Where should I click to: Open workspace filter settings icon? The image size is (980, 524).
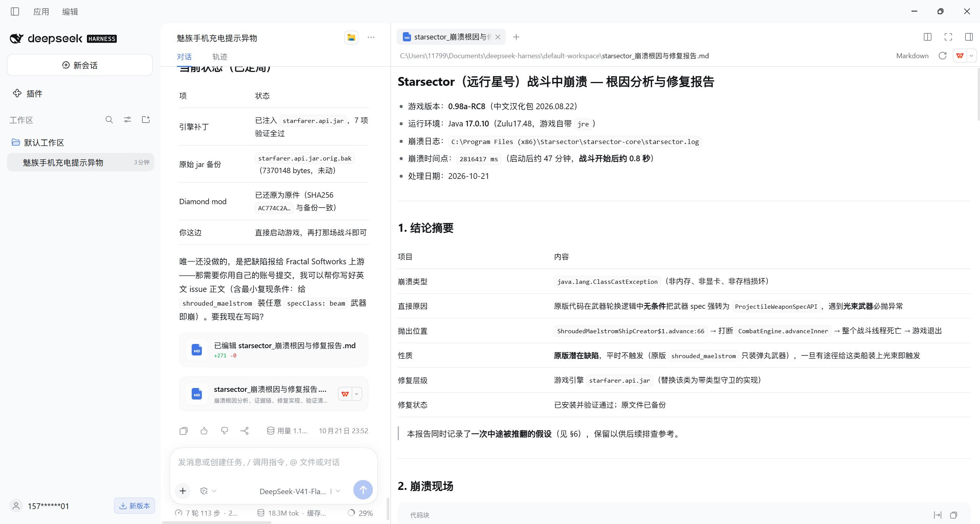pyautogui.click(x=127, y=120)
